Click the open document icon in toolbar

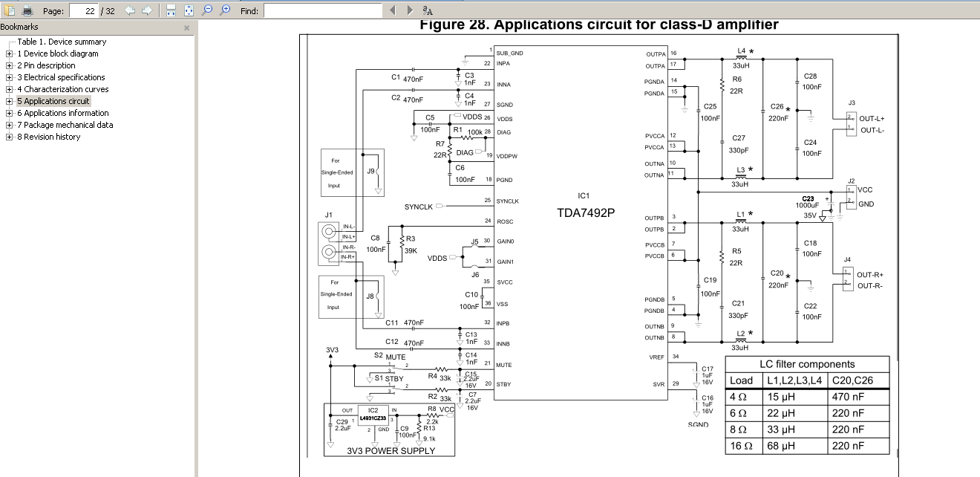click(11, 10)
